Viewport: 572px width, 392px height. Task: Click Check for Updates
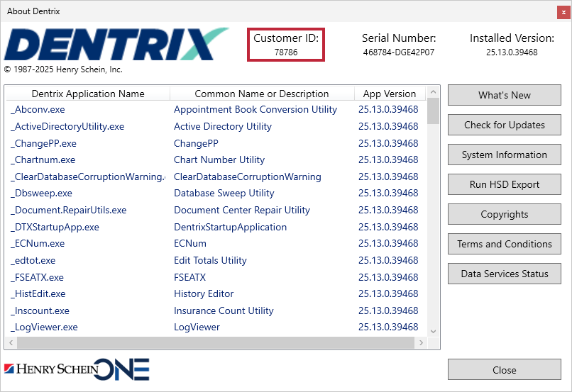[504, 125]
